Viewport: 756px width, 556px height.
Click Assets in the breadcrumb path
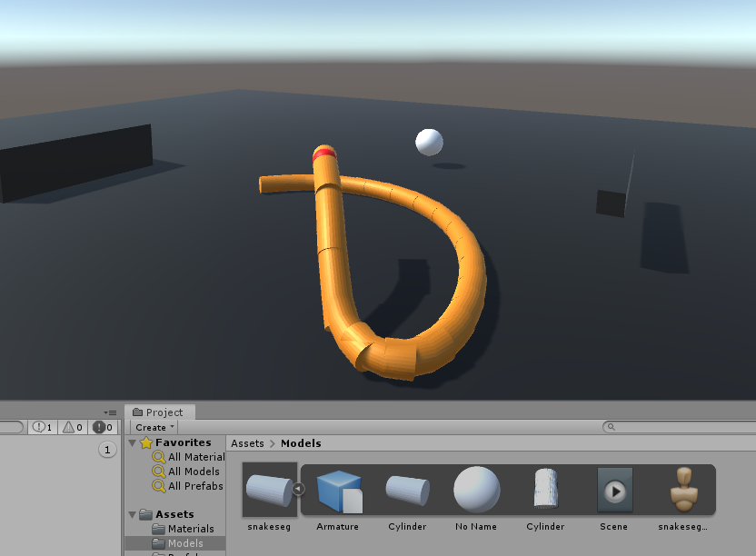pos(247,443)
